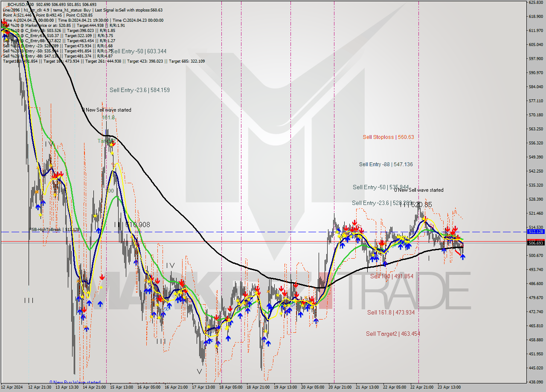The width and height of the screenshot is (546, 392).
Task: Click the '21 Apr 13:00' time axis label
Action: click(367, 387)
